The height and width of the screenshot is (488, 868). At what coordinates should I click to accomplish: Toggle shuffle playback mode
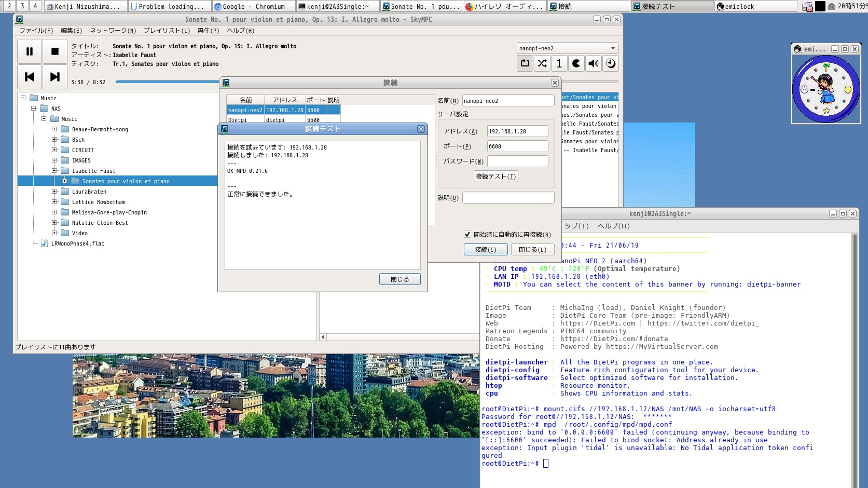(x=542, y=63)
